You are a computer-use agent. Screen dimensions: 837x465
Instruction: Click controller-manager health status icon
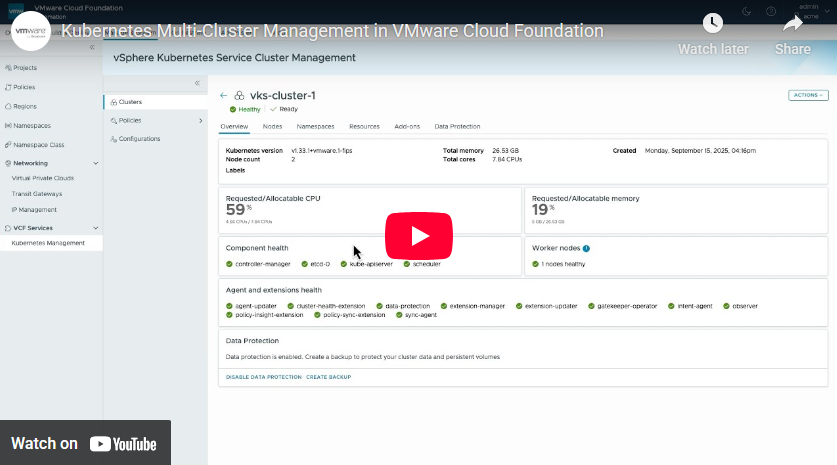(x=229, y=264)
